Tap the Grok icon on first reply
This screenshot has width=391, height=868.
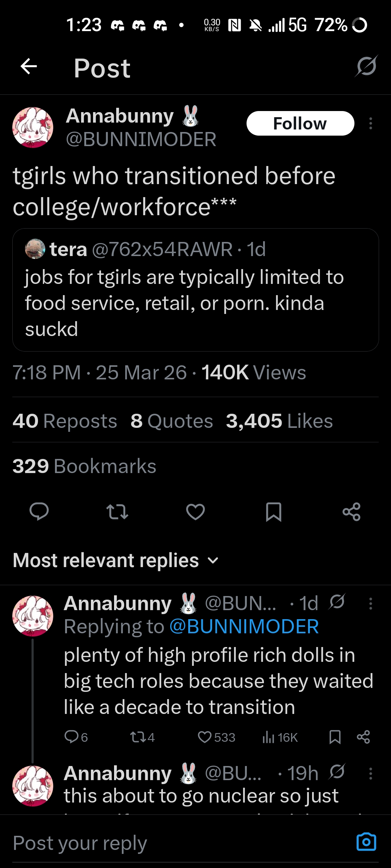pos(337,602)
